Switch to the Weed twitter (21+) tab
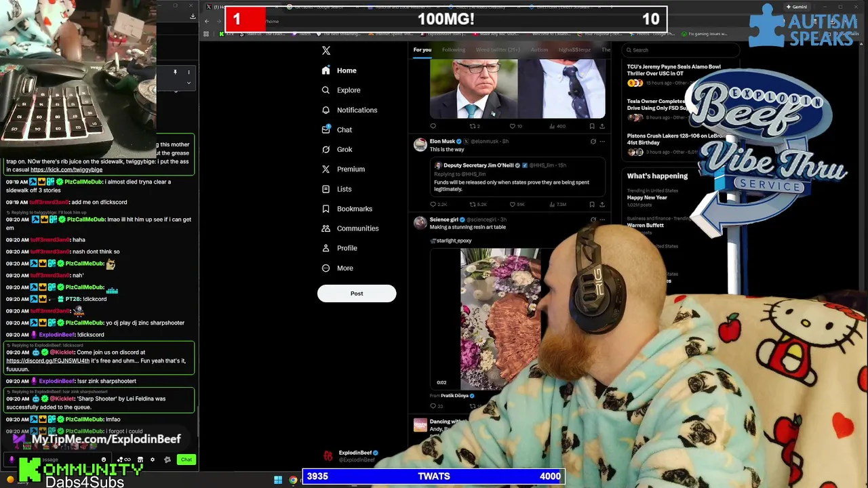Screen dimensions: 868x488 click(498, 49)
